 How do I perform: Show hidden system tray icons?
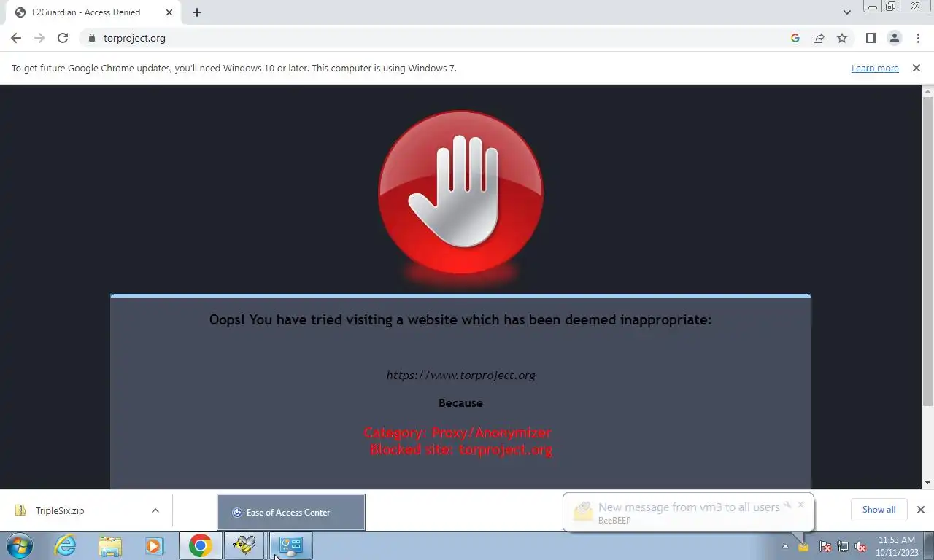click(x=786, y=546)
